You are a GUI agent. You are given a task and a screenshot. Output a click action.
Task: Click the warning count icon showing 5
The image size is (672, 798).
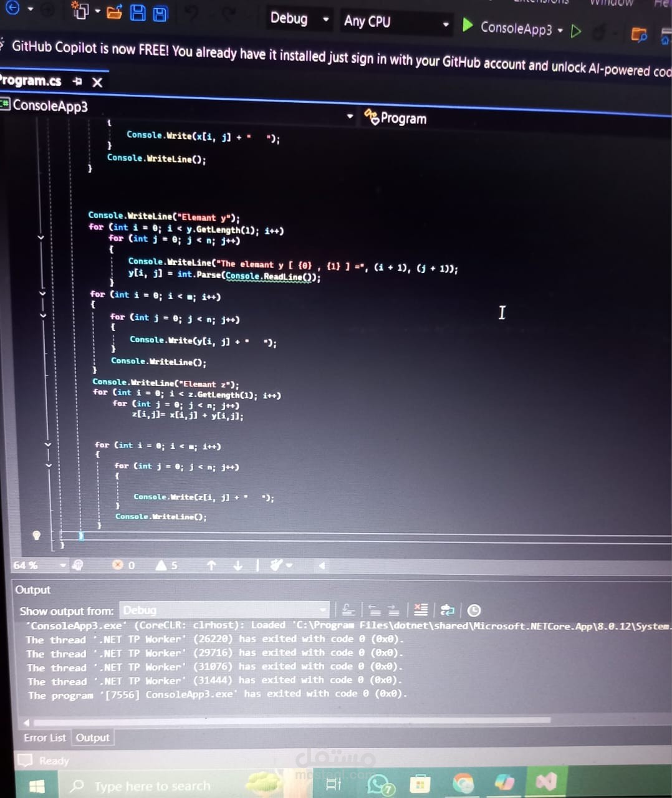click(x=161, y=565)
